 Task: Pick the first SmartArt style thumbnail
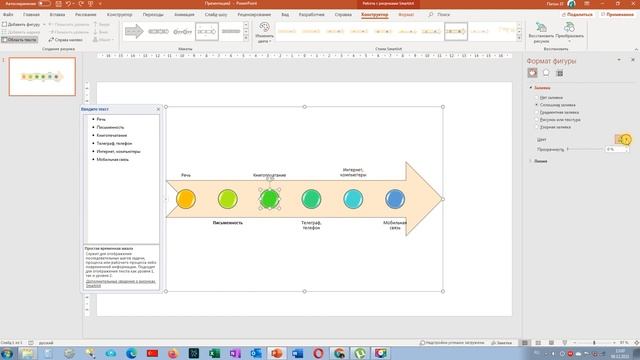click(x=287, y=31)
